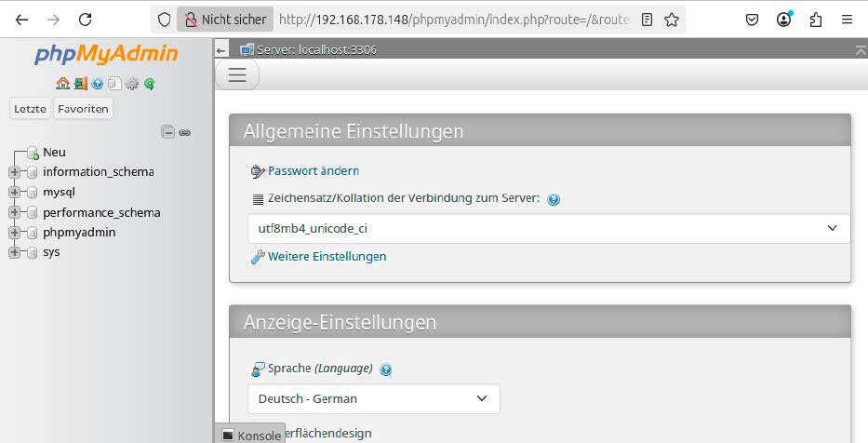Open the Pocket save icon
Viewport: 868px width, 443px height.
point(752,20)
